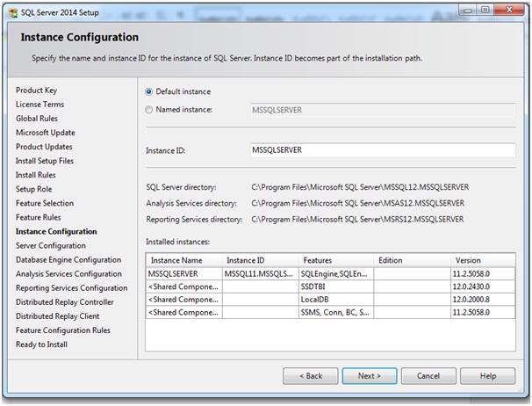
Task: Click the SQLEngine,SQLEn... features cell
Action: click(336, 274)
